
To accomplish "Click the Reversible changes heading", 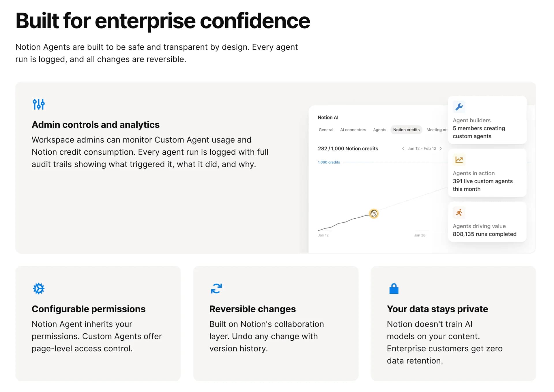I will (252, 309).
